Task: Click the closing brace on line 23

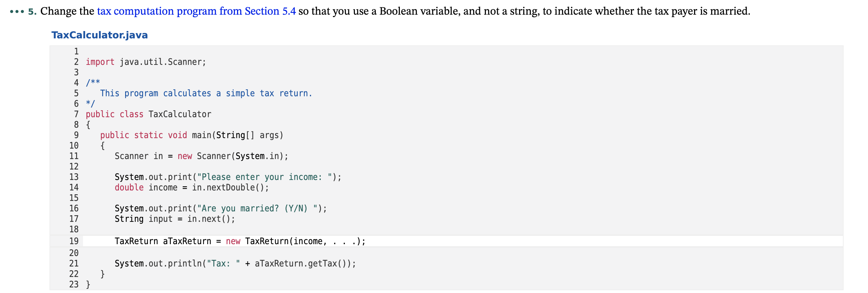Action: (x=88, y=285)
